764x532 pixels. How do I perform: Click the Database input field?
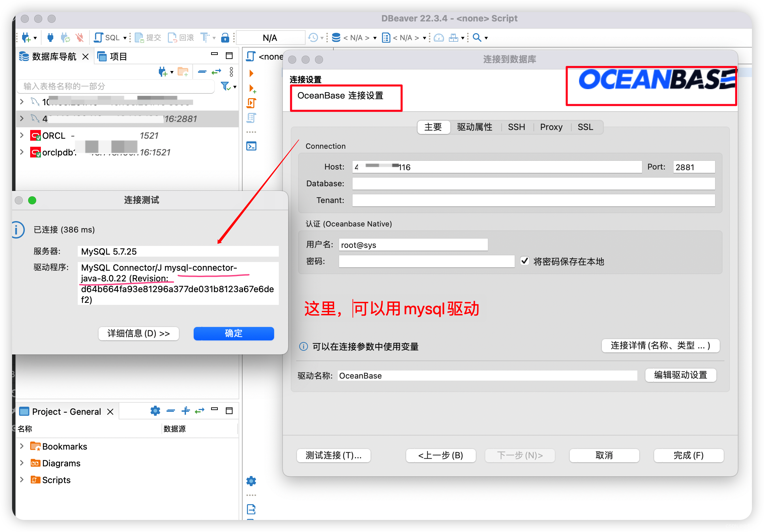pos(533,184)
